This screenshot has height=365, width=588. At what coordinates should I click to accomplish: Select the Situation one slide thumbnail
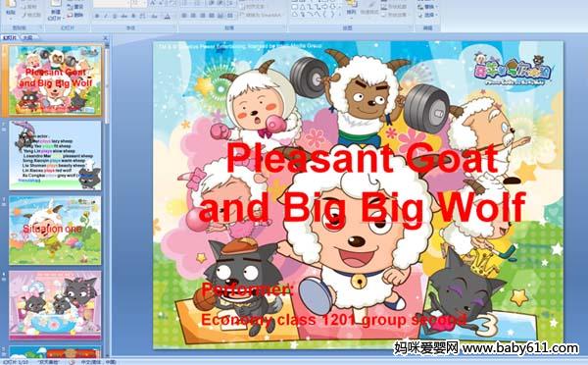(x=55, y=231)
